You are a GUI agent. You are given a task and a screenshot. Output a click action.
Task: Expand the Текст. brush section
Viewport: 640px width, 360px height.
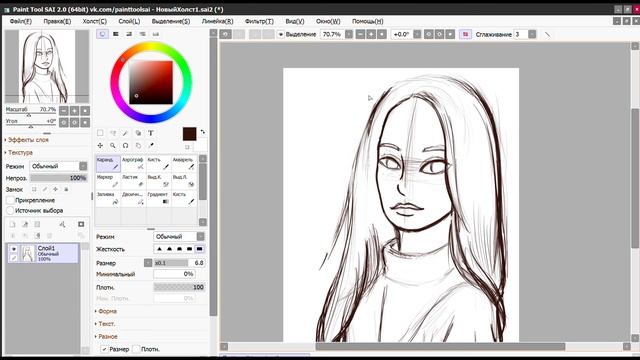point(105,324)
